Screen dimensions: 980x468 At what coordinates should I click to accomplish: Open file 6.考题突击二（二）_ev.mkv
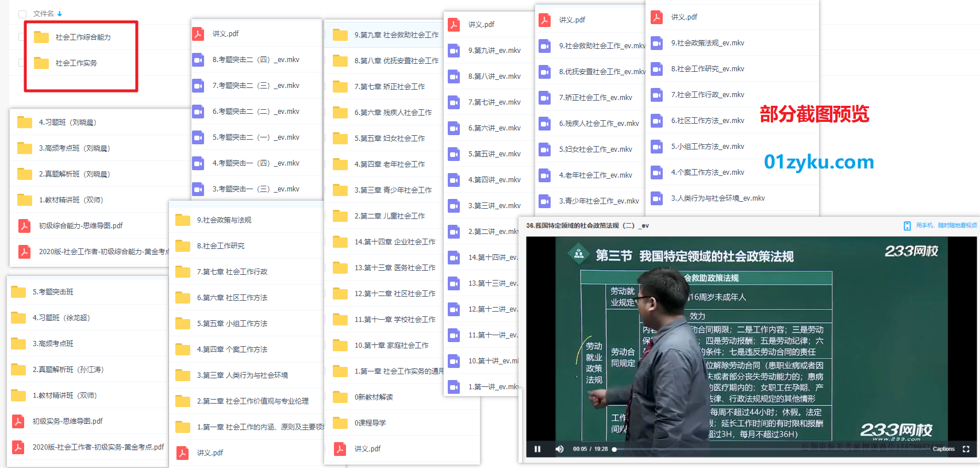point(256,112)
